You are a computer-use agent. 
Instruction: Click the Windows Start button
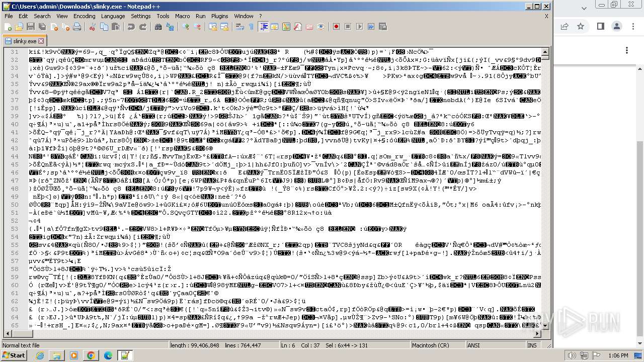(x=14, y=355)
